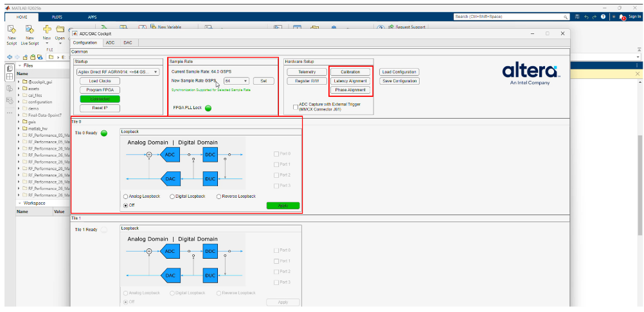Click the up-one-level folder icon
The height and width of the screenshot is (312, 644).
pyautogui.click(x=26, y=57)
